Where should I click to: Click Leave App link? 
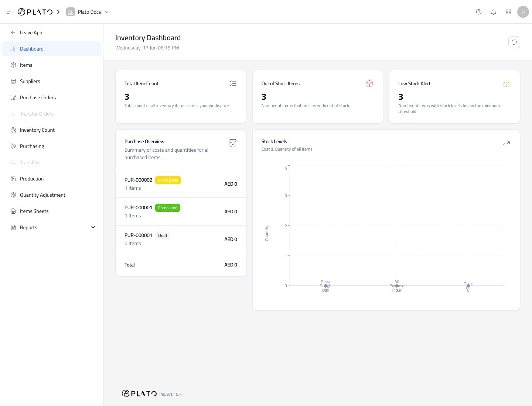[x=52, y=32]
